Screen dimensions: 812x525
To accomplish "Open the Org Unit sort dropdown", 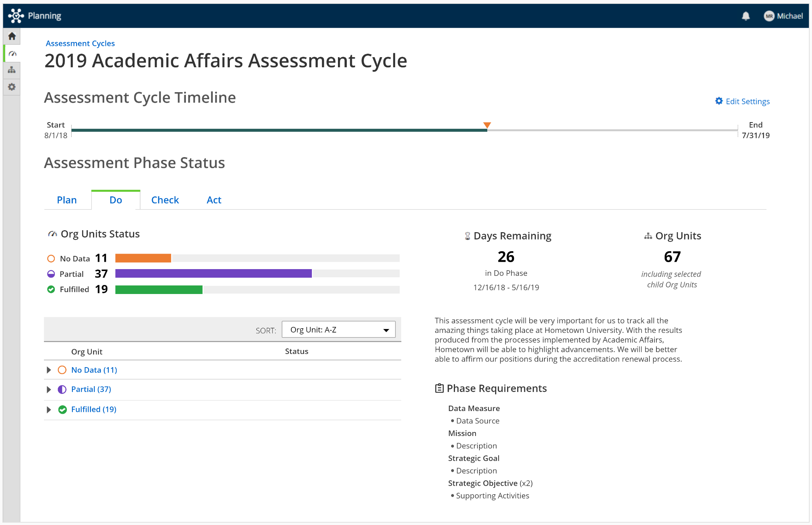I will pos(338,329).
